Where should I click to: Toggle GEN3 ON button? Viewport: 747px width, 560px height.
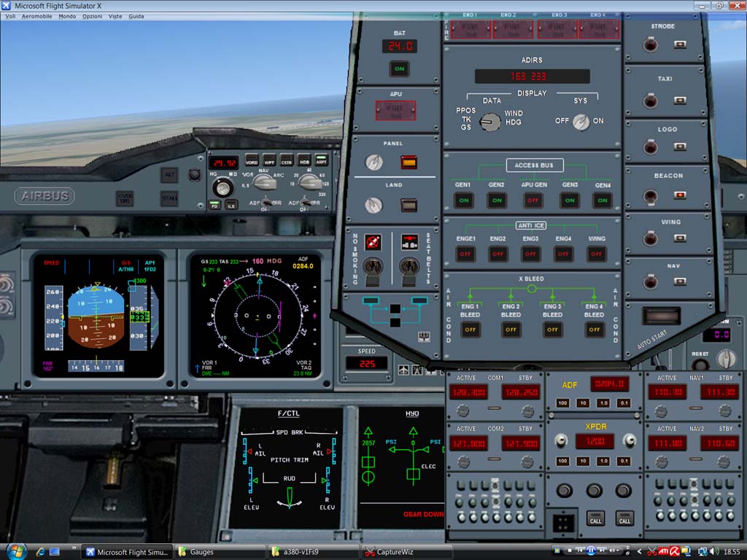pos(570,201)
